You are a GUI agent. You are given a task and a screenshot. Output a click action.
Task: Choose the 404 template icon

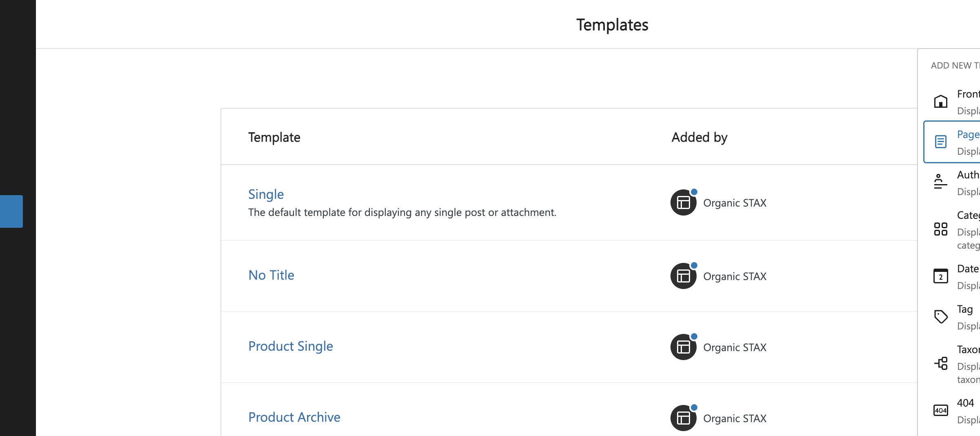point(940,410)
